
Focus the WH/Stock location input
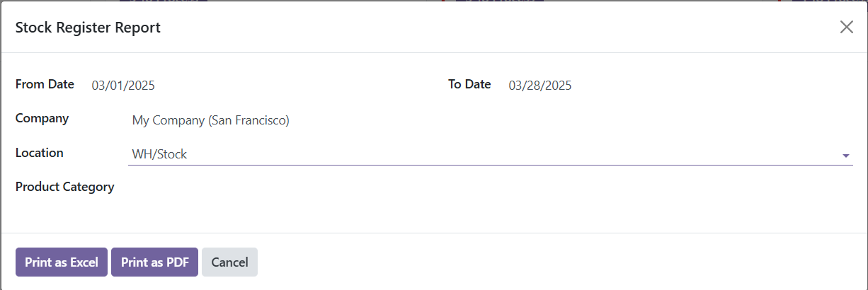click(x=481, y=154)
